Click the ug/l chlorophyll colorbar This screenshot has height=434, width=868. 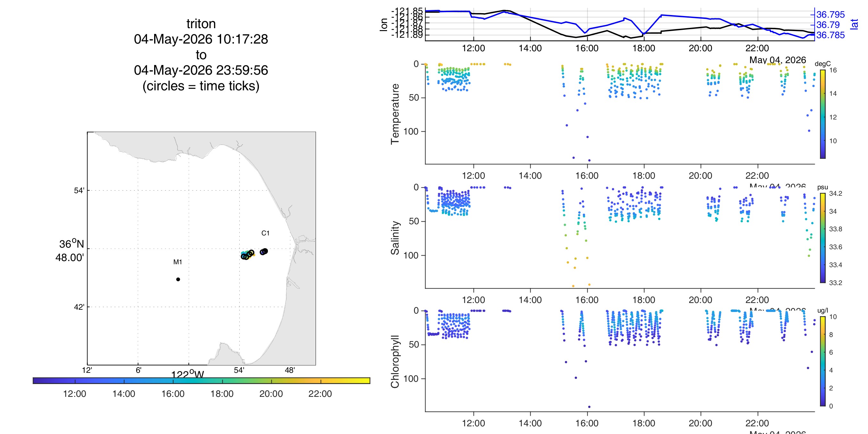point(823,361)
